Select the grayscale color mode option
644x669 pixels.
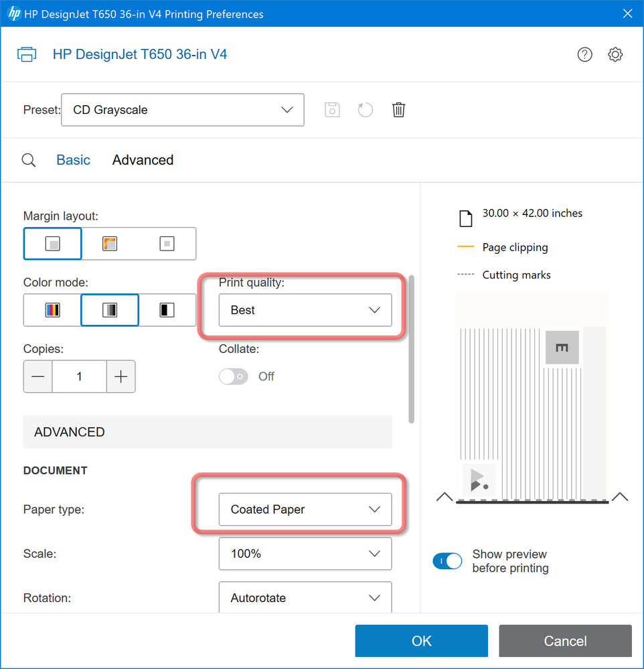pyautogui.click(x=110, y=310)
